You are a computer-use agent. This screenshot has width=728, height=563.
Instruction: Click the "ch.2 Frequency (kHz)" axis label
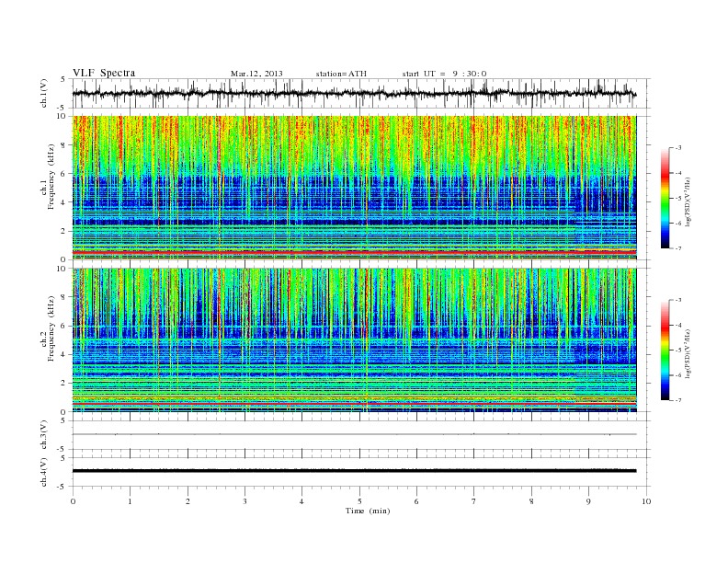48,327
